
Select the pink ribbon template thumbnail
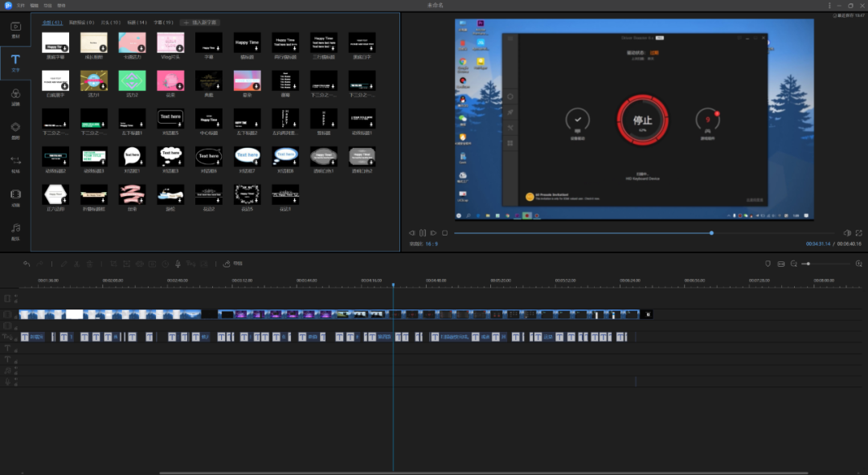coord(132,195)
